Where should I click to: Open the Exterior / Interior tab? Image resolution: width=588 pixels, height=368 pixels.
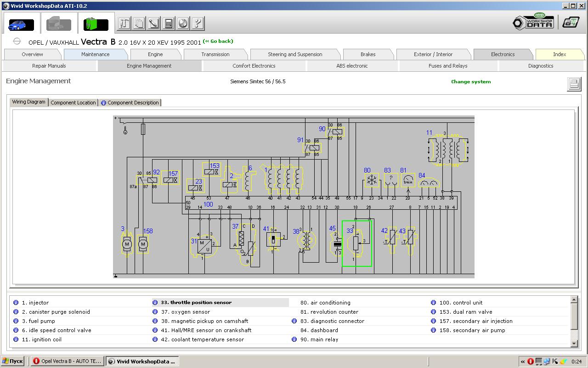[433, 54]
